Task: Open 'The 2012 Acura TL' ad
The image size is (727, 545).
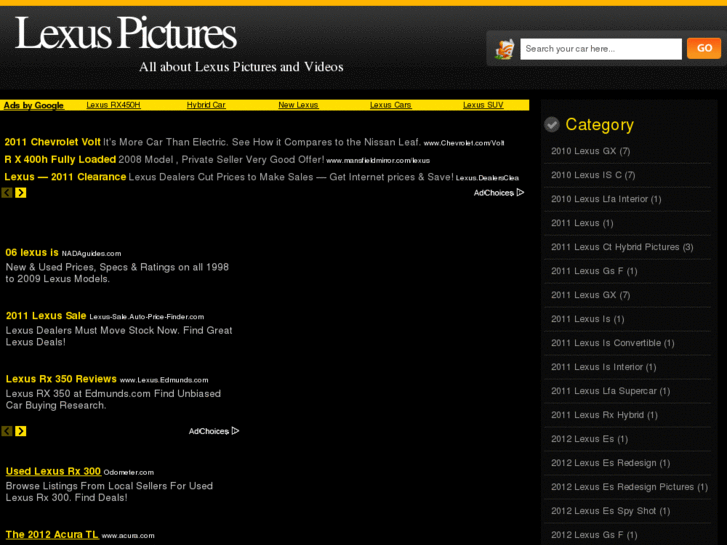Action: (52, 534)
